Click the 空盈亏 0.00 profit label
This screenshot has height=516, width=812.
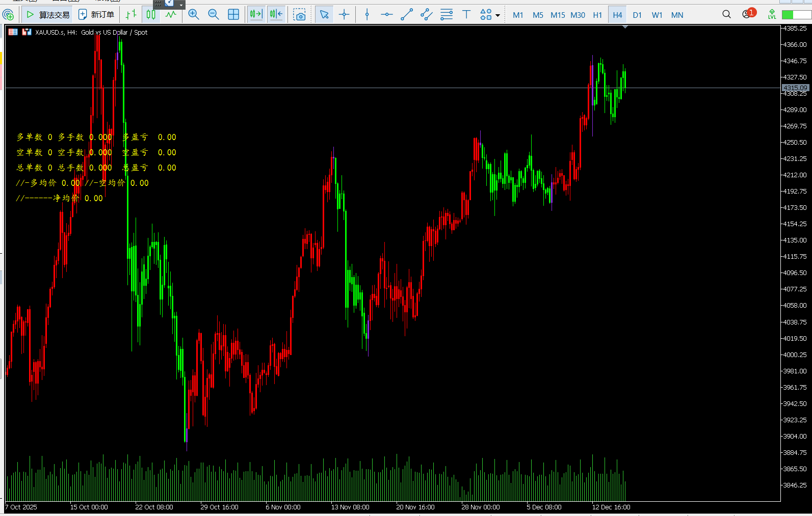pyautogui.click(x=149, y=152)
